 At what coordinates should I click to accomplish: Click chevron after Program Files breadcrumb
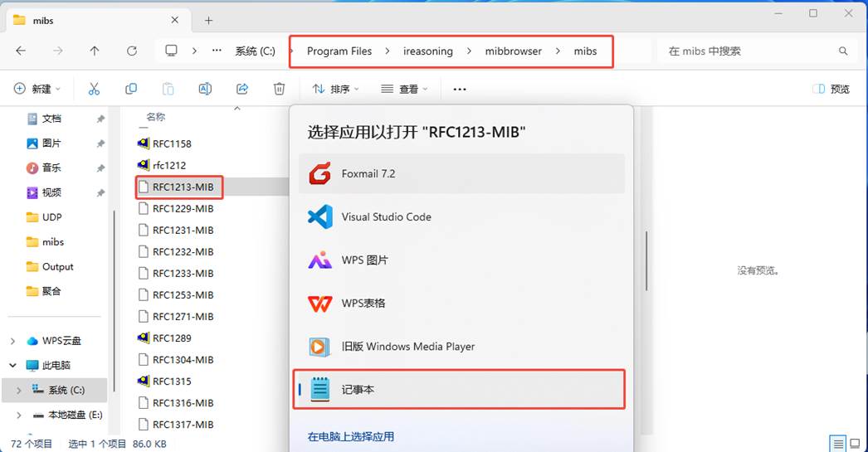pos(388,51)
